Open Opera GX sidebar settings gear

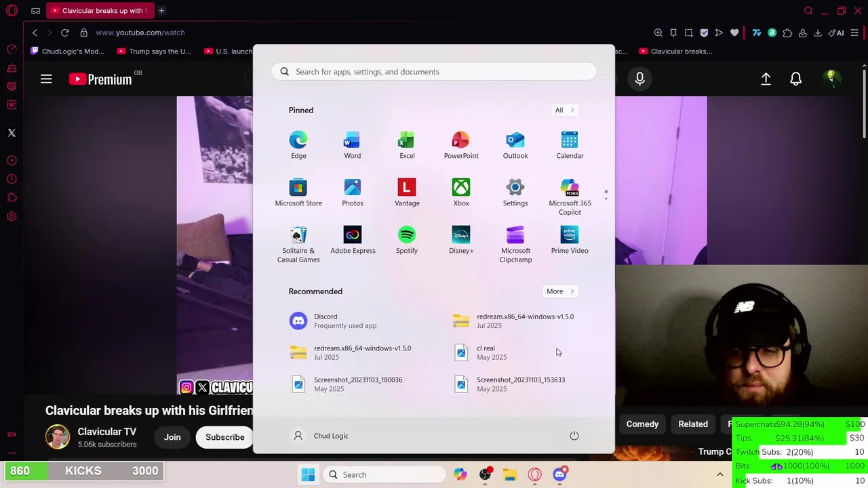coord(12,217)
